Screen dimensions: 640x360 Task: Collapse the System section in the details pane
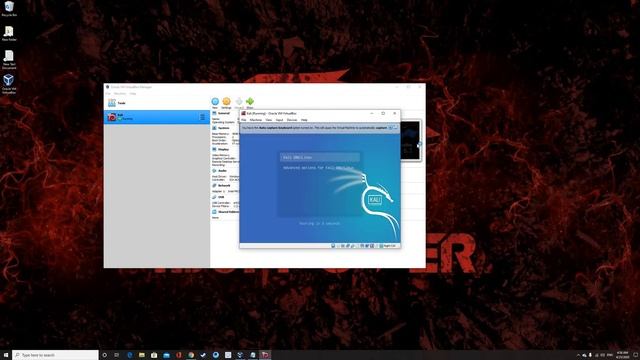click(223, 128)
